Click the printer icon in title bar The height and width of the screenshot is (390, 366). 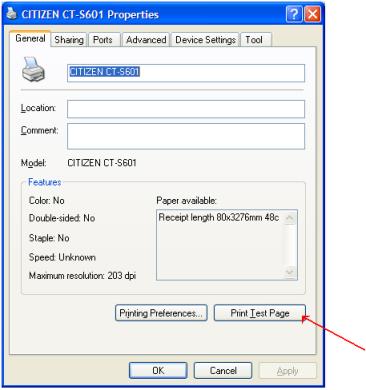12,14
